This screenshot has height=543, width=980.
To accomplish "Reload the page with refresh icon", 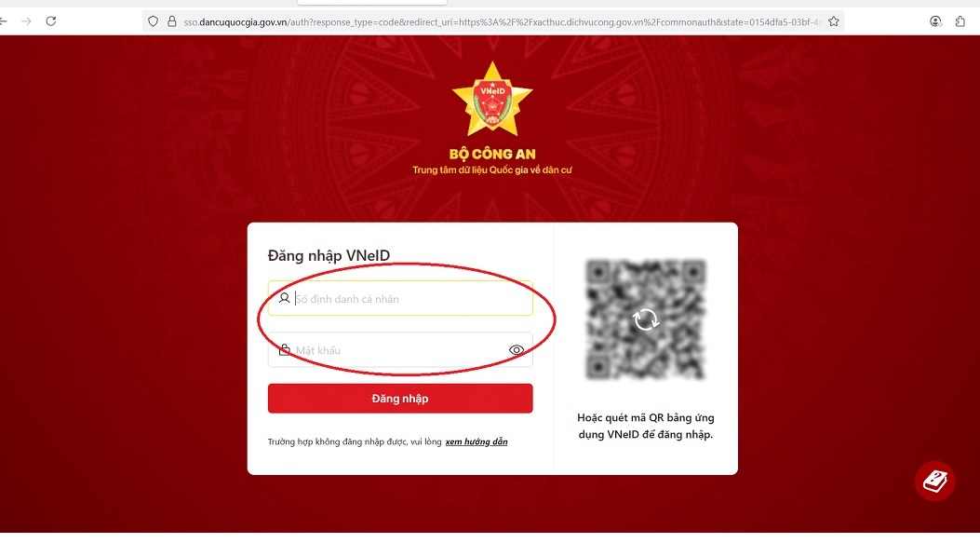I will (51, 21).
